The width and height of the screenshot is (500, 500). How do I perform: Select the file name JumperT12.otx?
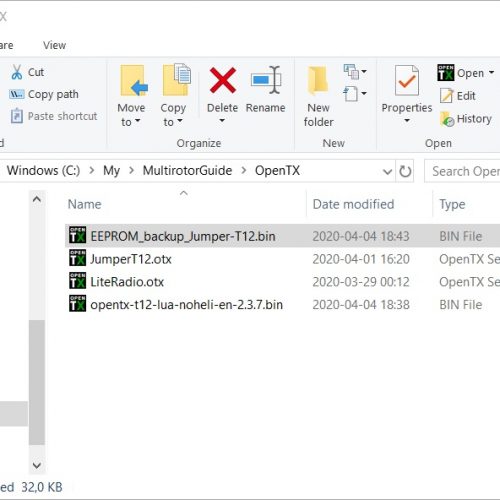(x=131, y=259)
